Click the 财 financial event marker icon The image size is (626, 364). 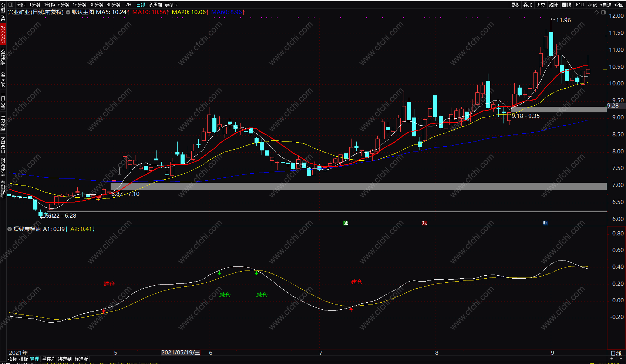[545, 223]
